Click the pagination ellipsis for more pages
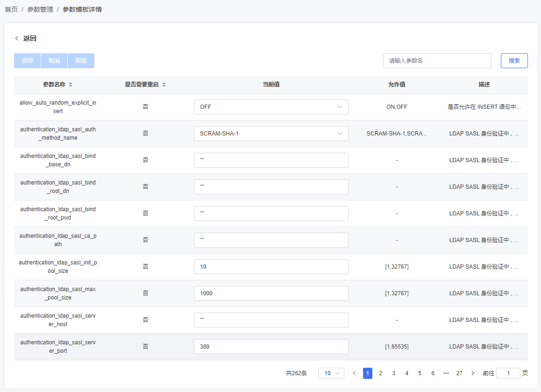541x392 pixels. point(446,373)
